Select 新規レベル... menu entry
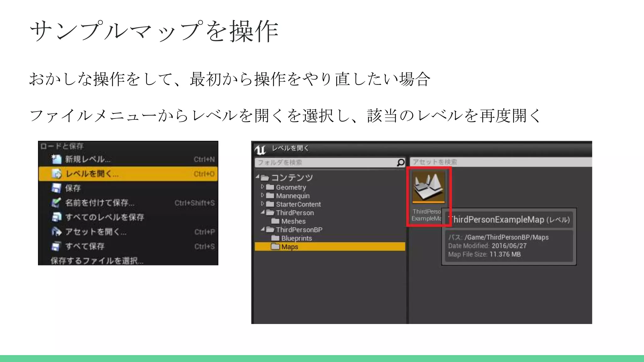This screenshot has height=362, width=644. pyautogui.click(x=128, y=159)
